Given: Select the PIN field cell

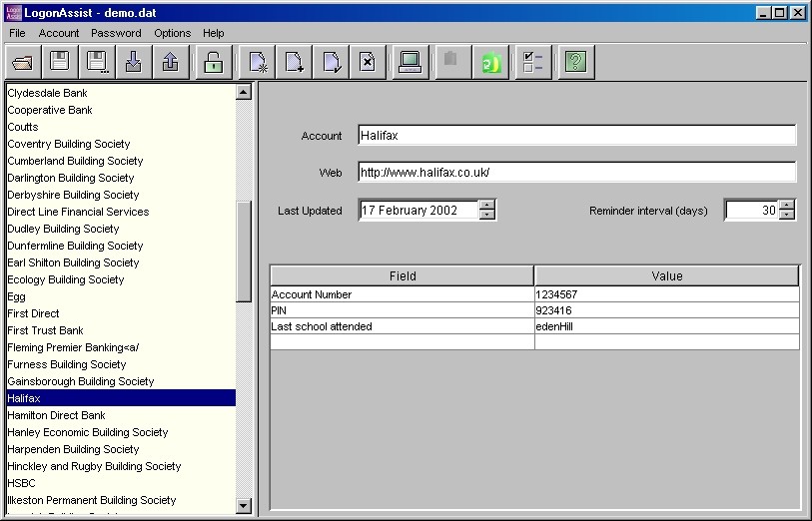Looking at the screenshot, I should click(403, 310).
